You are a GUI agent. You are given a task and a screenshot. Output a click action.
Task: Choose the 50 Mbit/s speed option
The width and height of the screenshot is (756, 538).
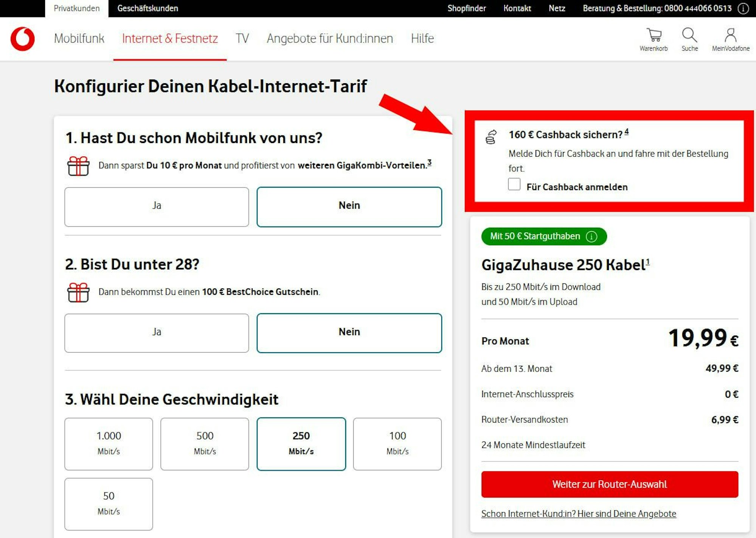(109, 504)
